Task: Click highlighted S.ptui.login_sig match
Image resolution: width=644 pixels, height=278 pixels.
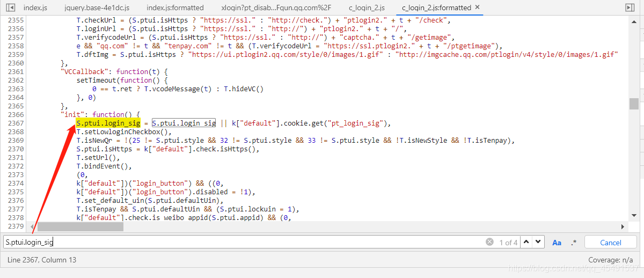Action: pos(108,123)
